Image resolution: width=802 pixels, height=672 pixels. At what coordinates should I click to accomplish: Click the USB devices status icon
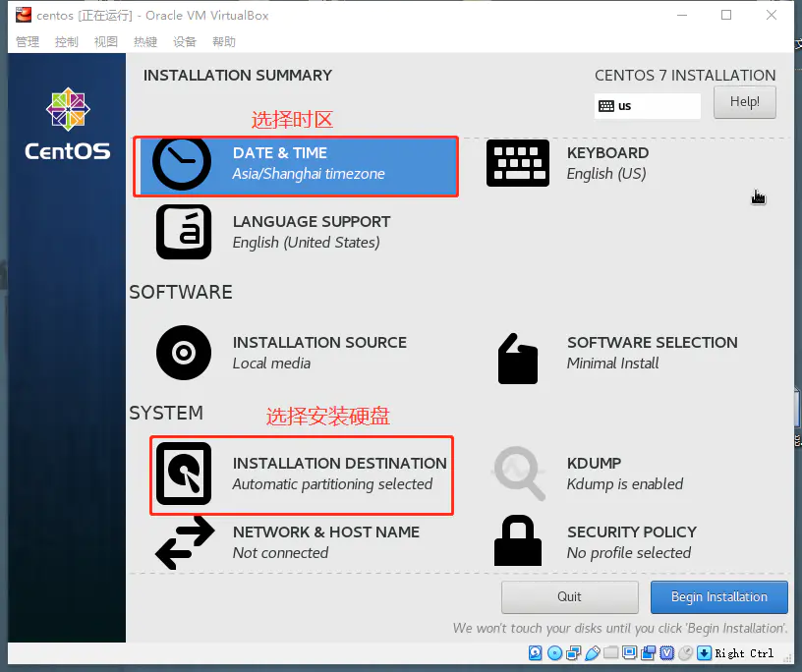pos(593,653)
